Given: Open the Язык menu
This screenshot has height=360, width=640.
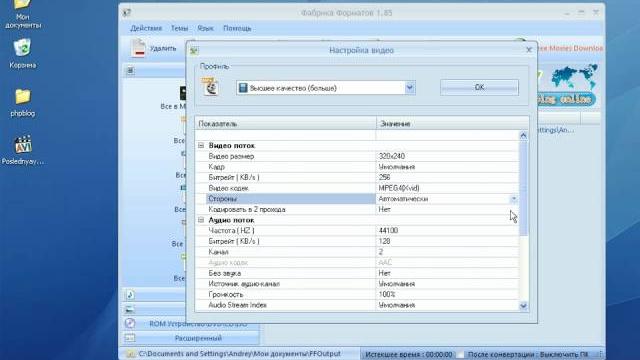Looking at the screenshot, I should click(x=205, y=28).
